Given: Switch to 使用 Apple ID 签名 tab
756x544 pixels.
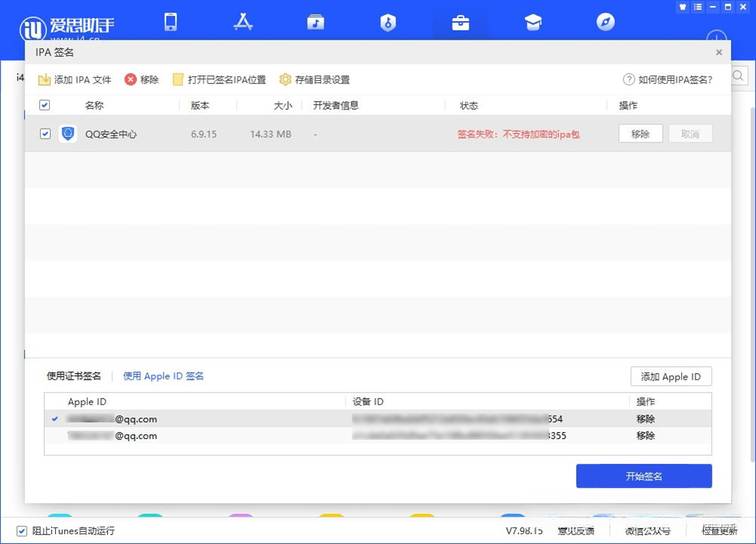Looking at the screenshot, I should pyautogui.click(x=163, y=376).
